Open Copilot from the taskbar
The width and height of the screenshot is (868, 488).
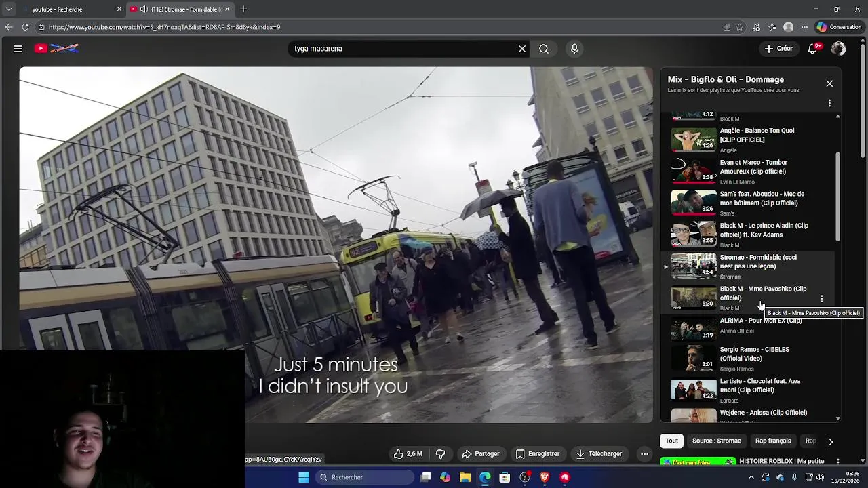click(445, 477)
